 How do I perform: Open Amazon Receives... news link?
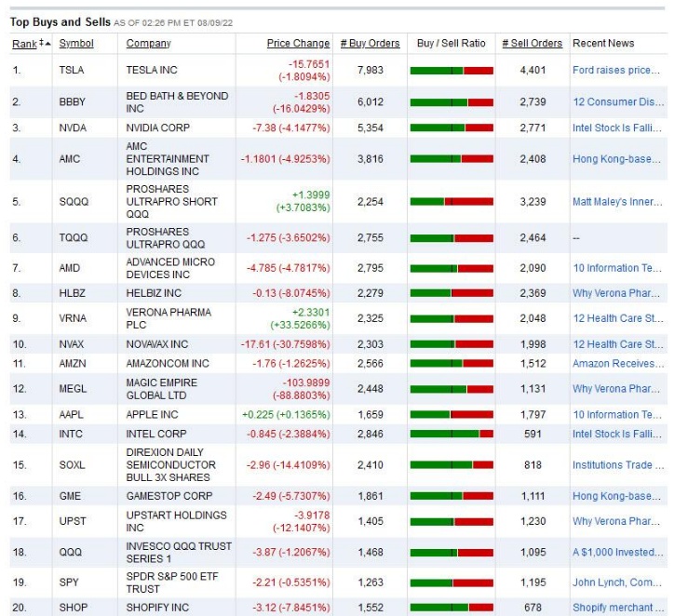click(618, 364)
